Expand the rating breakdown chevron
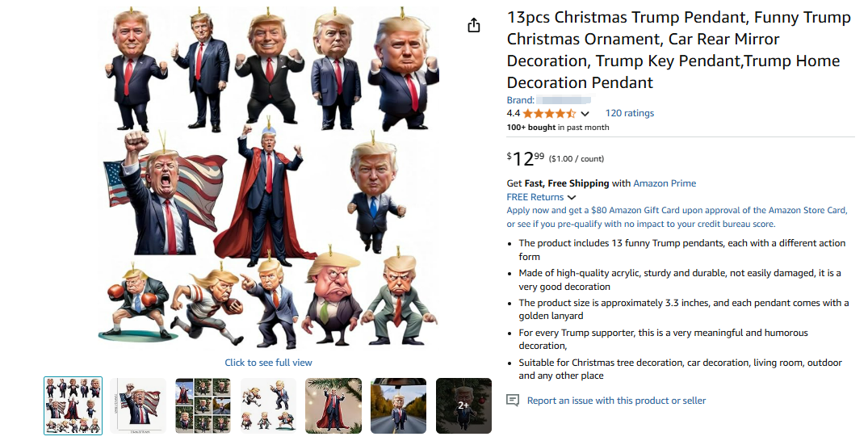Screen dimensions: 868x445 click(x=585, y=114)
